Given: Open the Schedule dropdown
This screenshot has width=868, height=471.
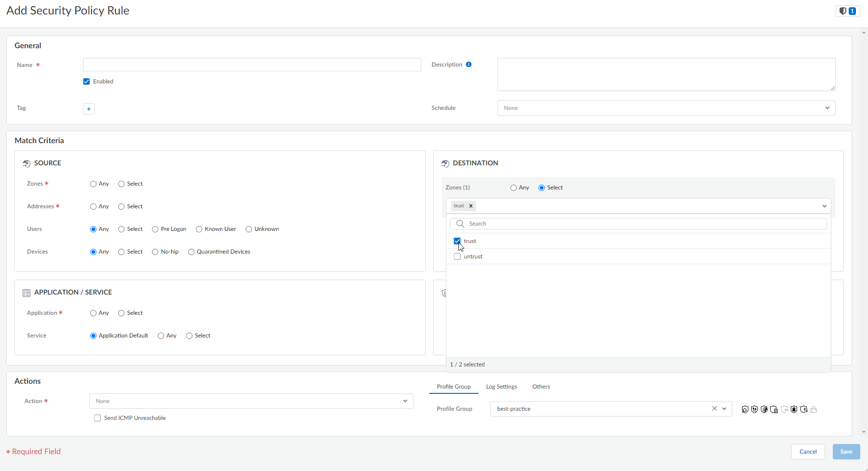Looking at the screenshot, I should [666, 108].
